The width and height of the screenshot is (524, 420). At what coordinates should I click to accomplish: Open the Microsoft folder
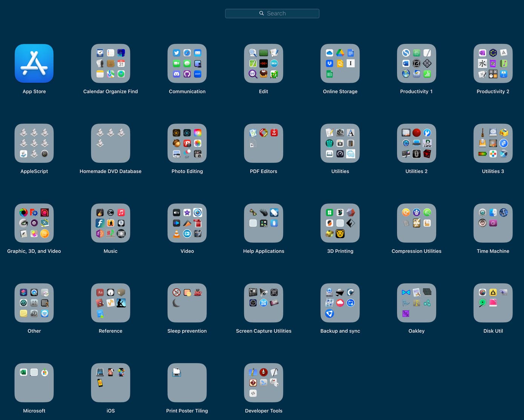point(34,383)
